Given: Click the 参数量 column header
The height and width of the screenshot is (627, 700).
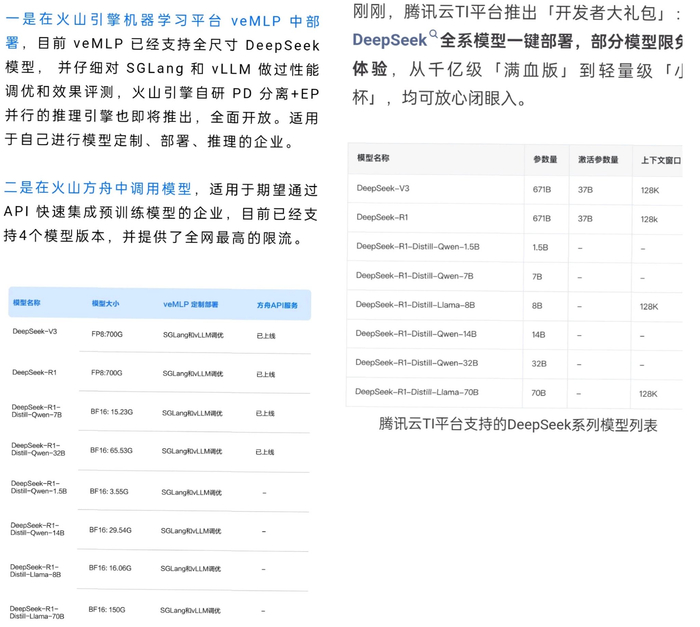Looking at the screenshot, I should [545, 159].
